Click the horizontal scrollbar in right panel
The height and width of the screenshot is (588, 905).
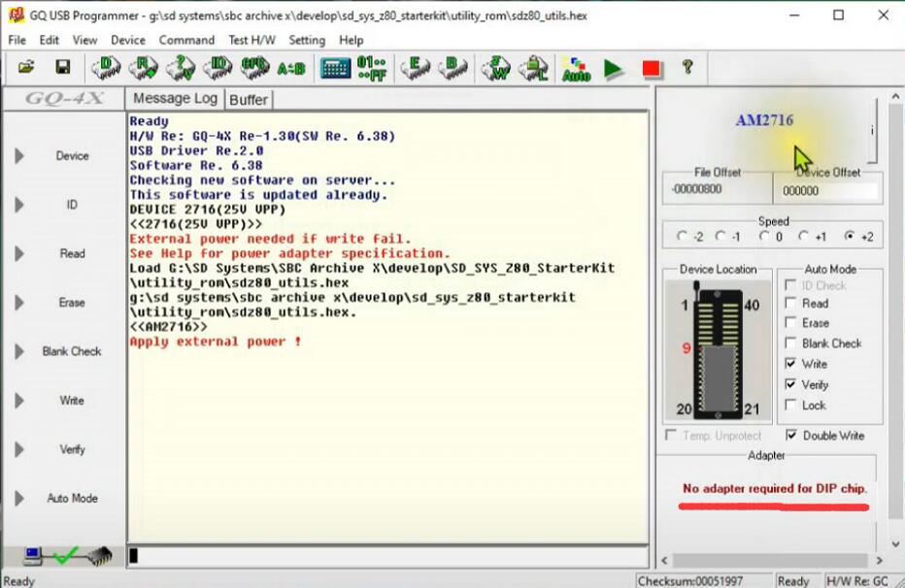tap(771, 560)
